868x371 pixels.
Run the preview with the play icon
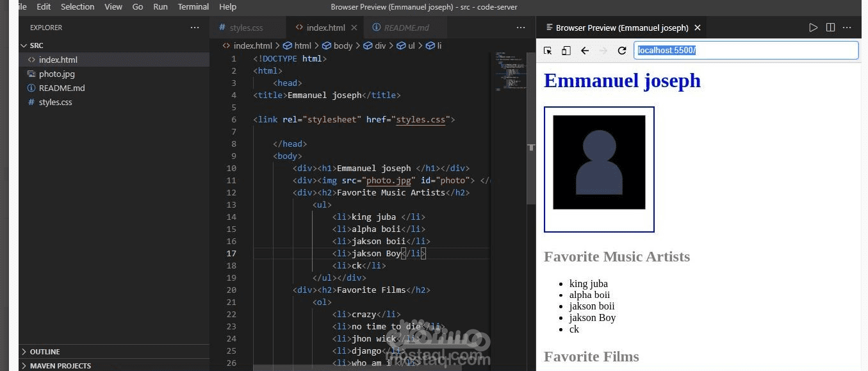pyautogui.click(x=813, y=28)
